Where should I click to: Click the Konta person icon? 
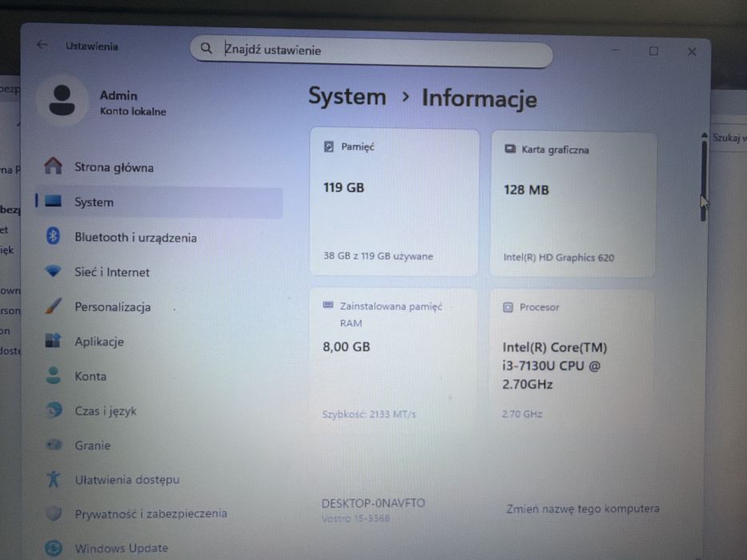point(54,375)
